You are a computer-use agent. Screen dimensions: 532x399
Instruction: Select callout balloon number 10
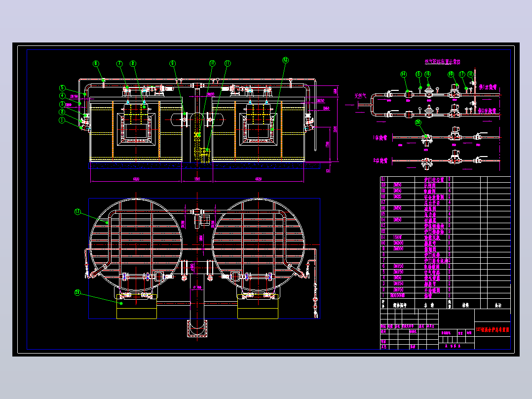[x=212, y=63]
